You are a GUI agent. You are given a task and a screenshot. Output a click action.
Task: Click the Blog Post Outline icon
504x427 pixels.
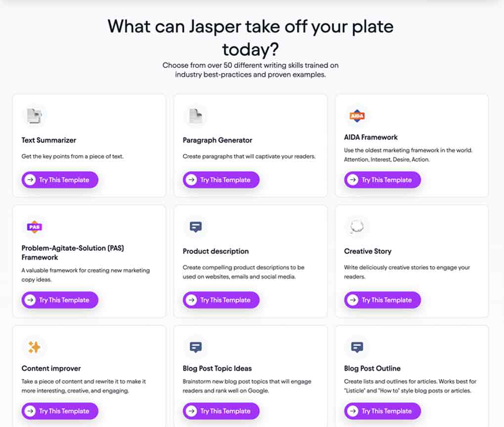[357, 347]
